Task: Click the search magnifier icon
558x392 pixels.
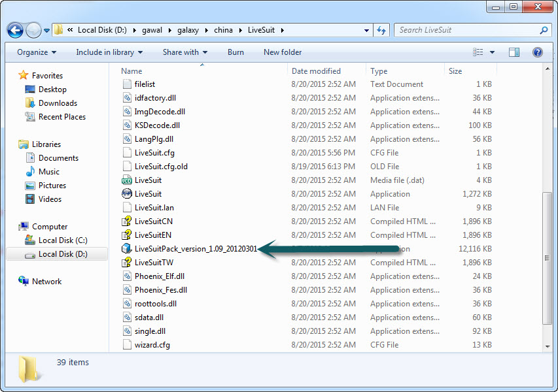Action: [x=544, y=31]
